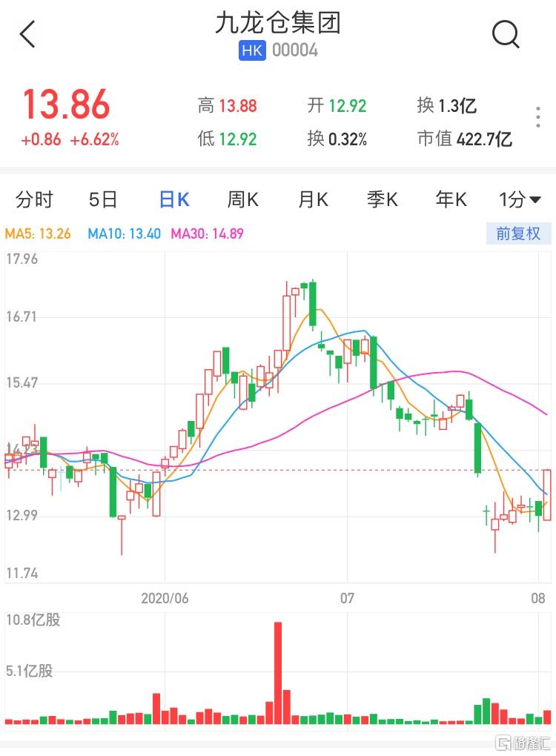The image size is (556, 756).
Task: Toggle the 前复权 adjustment button
Action: 518,233
